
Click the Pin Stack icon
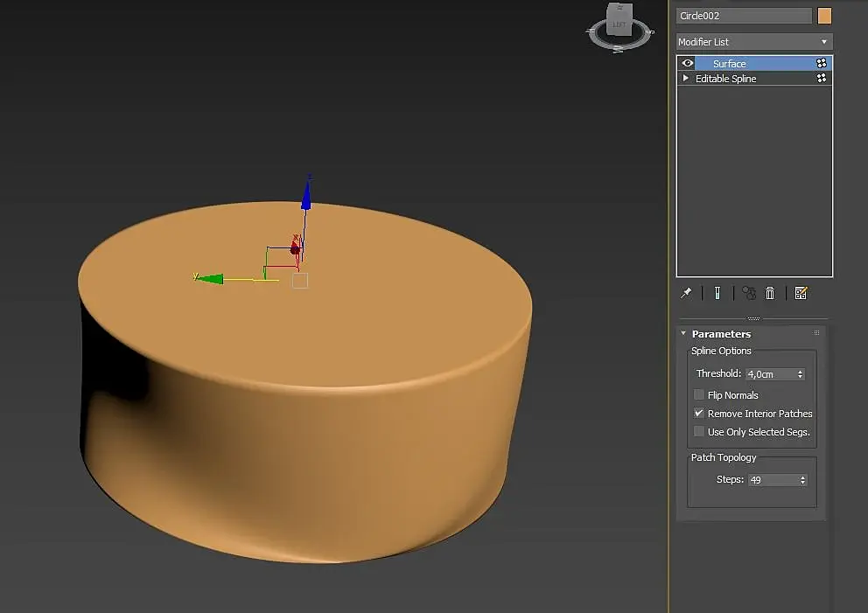click(687, 294)
